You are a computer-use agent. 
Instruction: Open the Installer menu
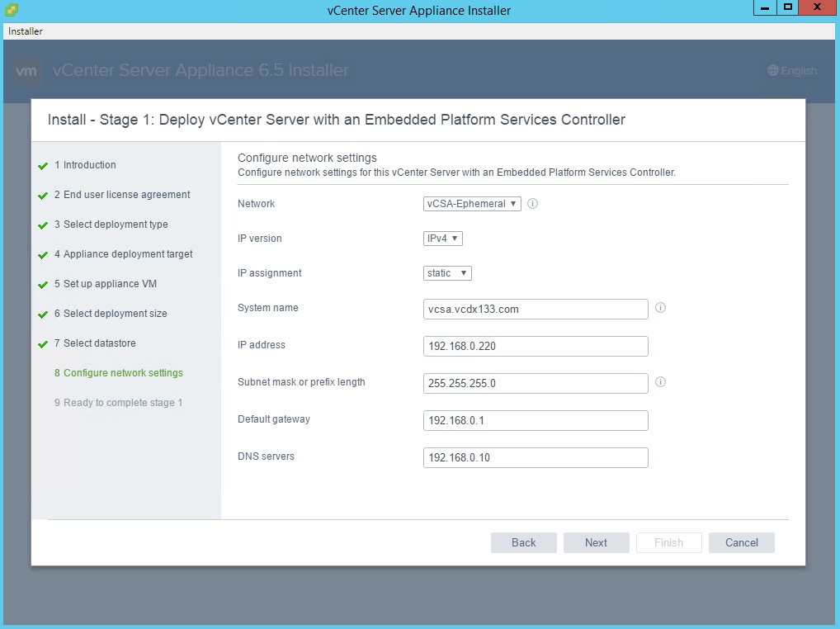[26, 31]
